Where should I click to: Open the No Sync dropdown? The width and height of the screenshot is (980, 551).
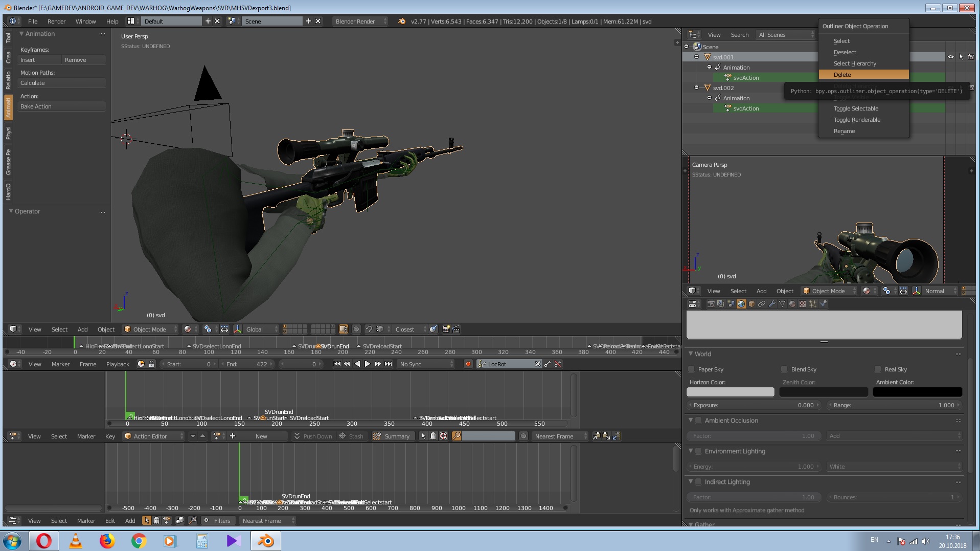[426, 364]
